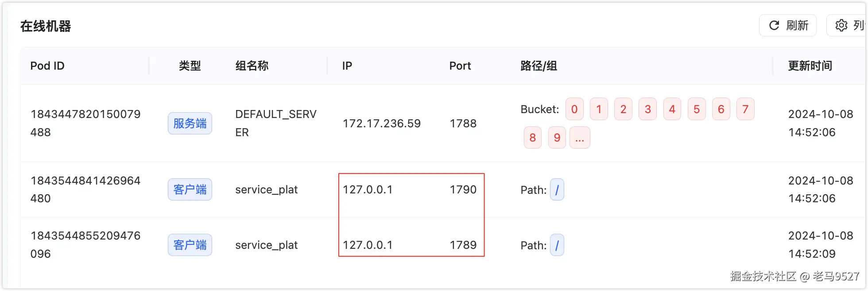Click DEFAULT_SERVER group name cell
868x291 pixels.
pos(275,123)
